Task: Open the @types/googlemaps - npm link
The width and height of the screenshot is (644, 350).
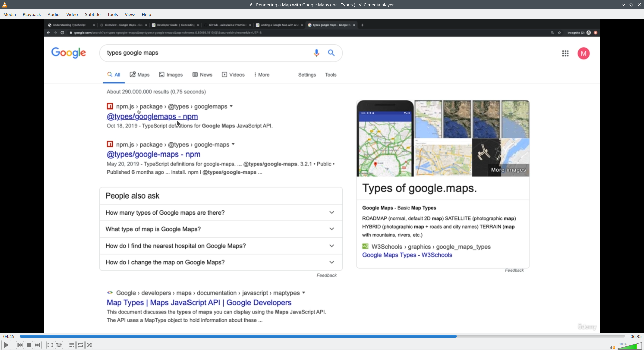Action: point(152,116)
